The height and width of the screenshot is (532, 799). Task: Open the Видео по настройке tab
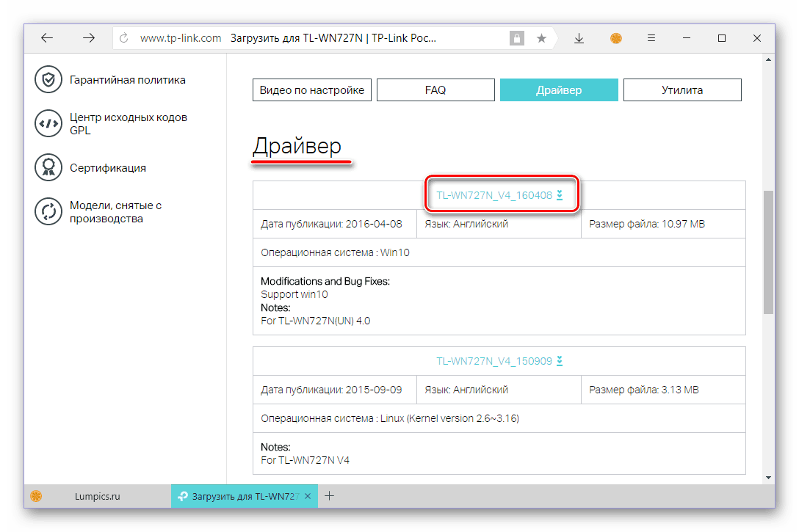[x=312, y=90]
